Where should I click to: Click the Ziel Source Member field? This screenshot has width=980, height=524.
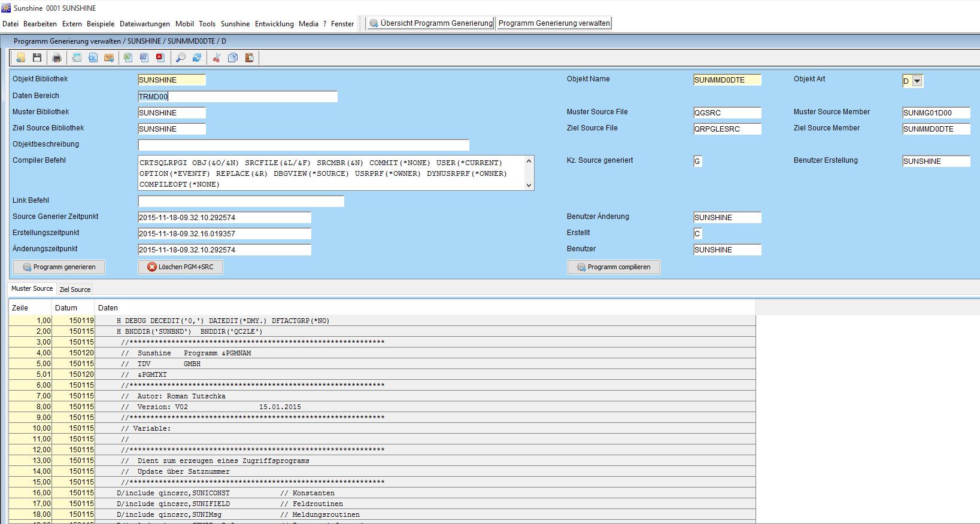pos(936,129)
